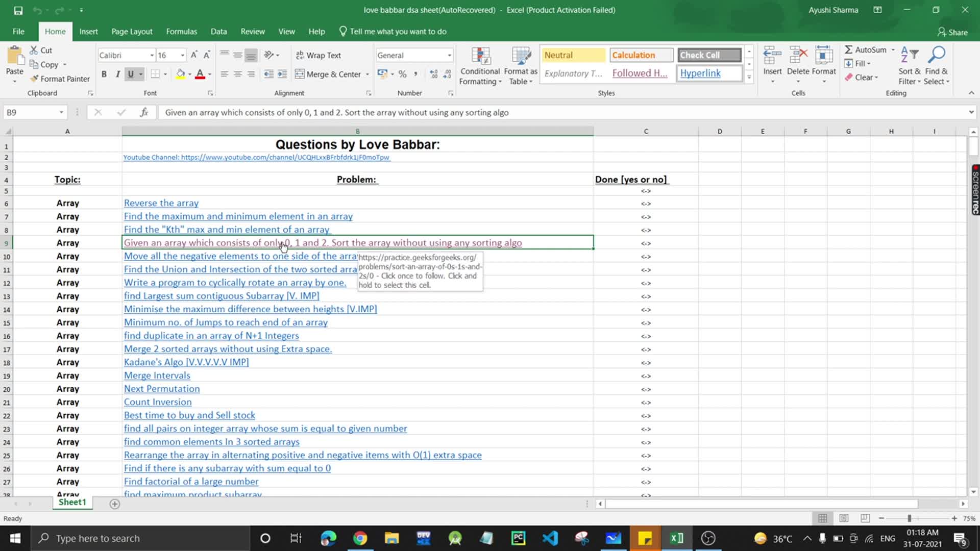
Task: Apply the Check Cell style
Action: [x=709, y=55]
